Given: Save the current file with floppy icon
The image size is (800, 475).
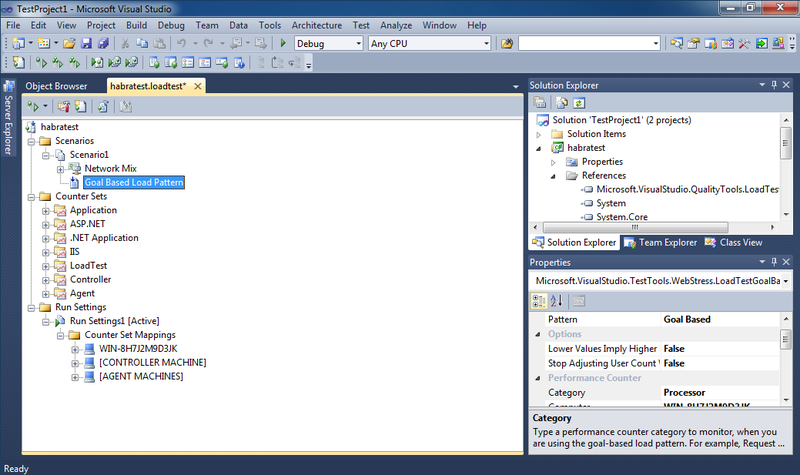Looking at the screenshot, I should click(86, 43).
